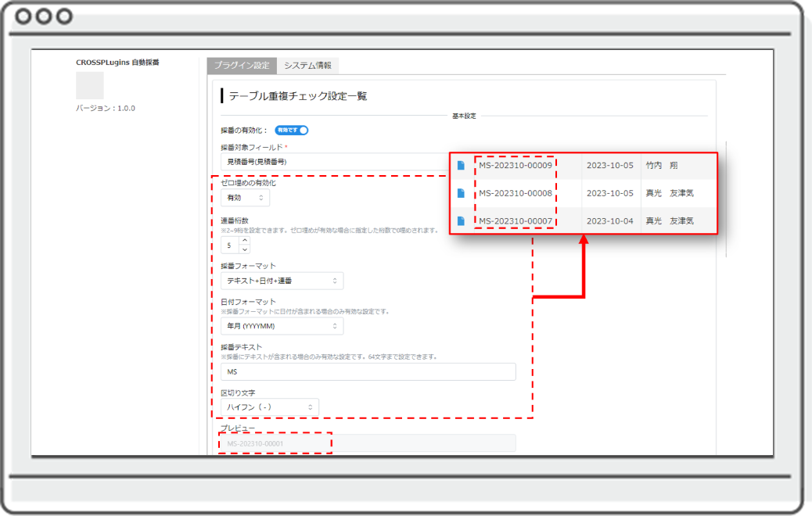This screenshot has width=812, height=516.
Task: Switch to the プラグイン設定 tab
Action: click(x=242, y=65)
